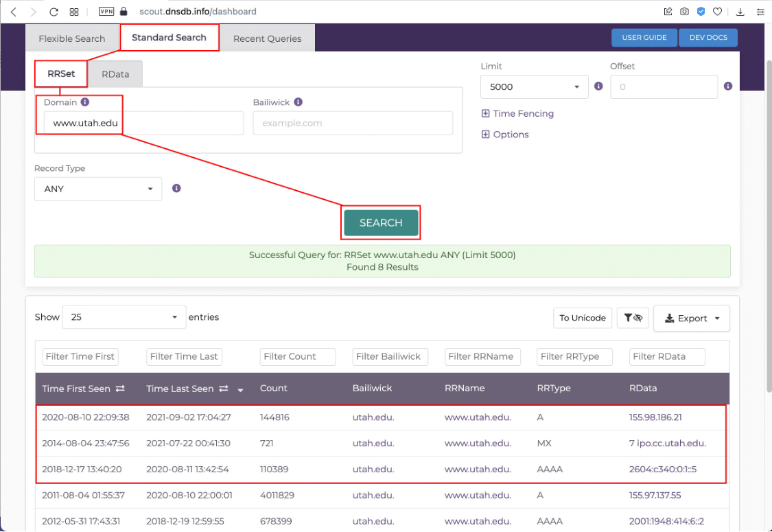Image resolution: width=772 pixels, height=532 pixels.
Task: Open the Limit 5000 dropdown
Action: [534, 86]
